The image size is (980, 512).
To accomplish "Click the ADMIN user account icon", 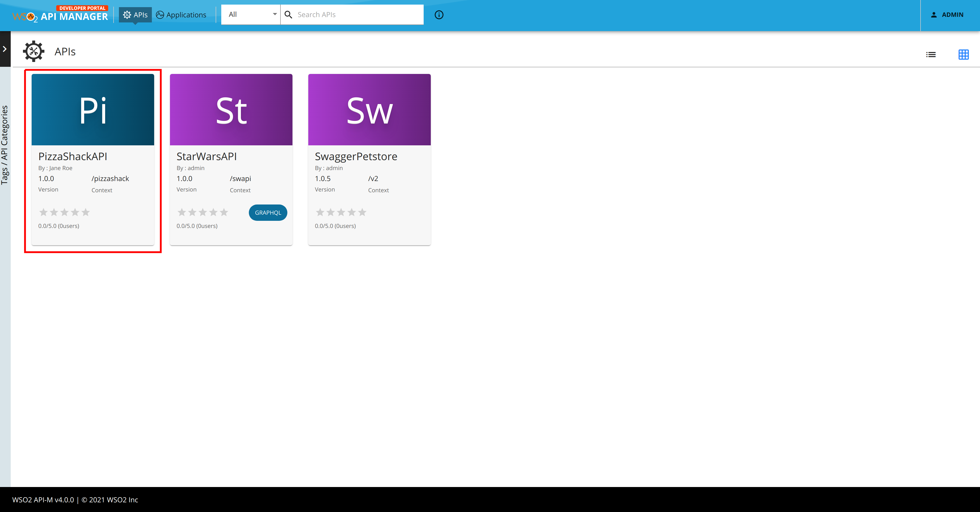I will coord(934,15).
